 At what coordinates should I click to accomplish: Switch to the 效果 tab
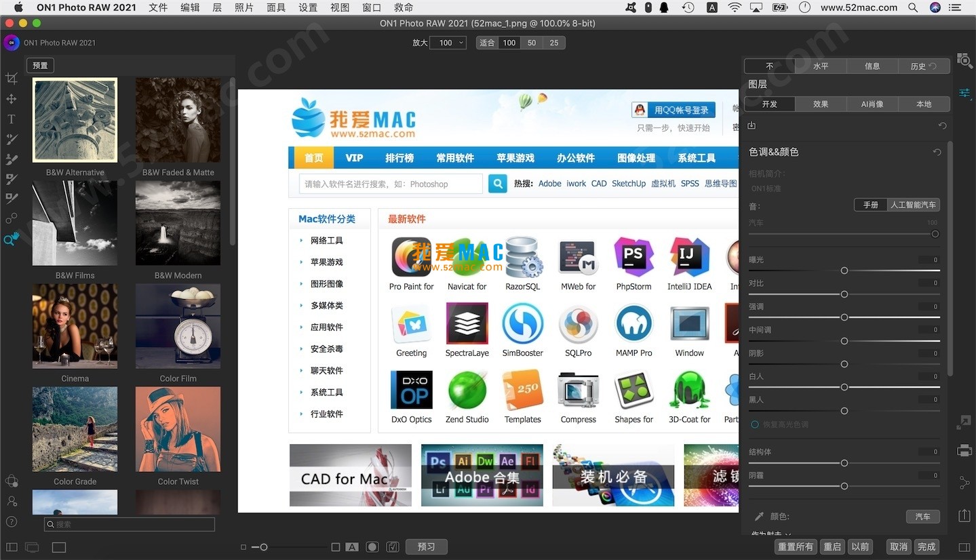(821, 104)
